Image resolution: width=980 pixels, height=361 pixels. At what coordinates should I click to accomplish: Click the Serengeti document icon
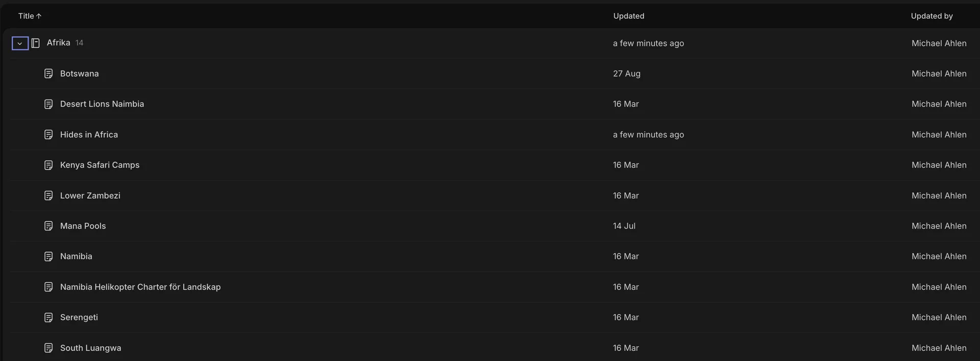tap(48, 318)
